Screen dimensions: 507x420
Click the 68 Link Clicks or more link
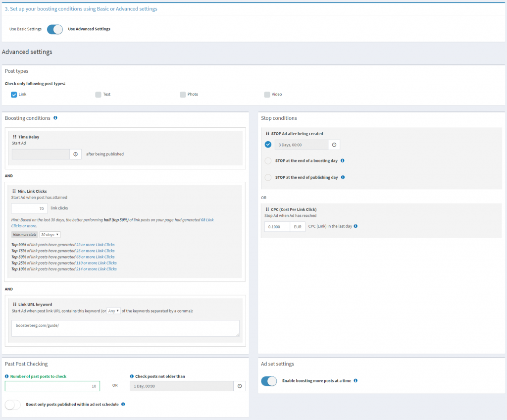point(207,219)
